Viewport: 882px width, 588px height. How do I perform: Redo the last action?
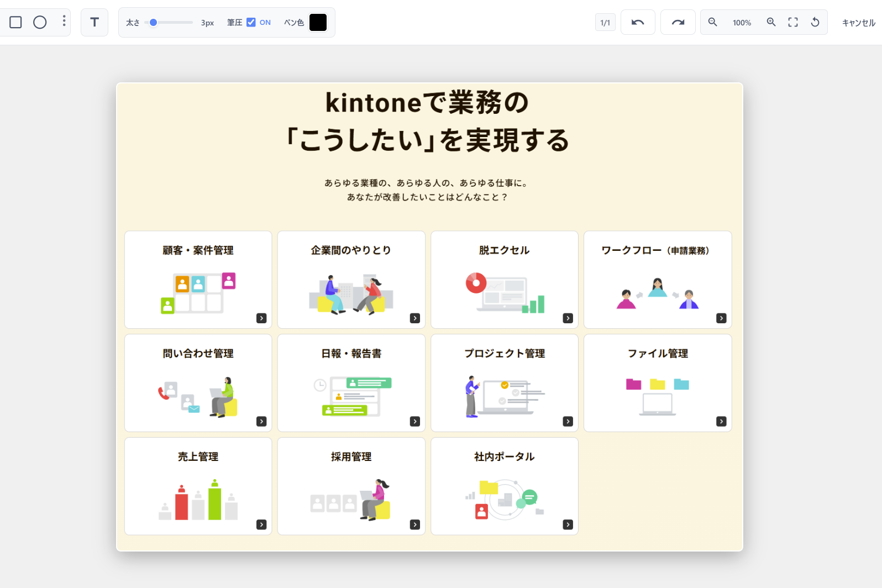(x=678, y=22)
